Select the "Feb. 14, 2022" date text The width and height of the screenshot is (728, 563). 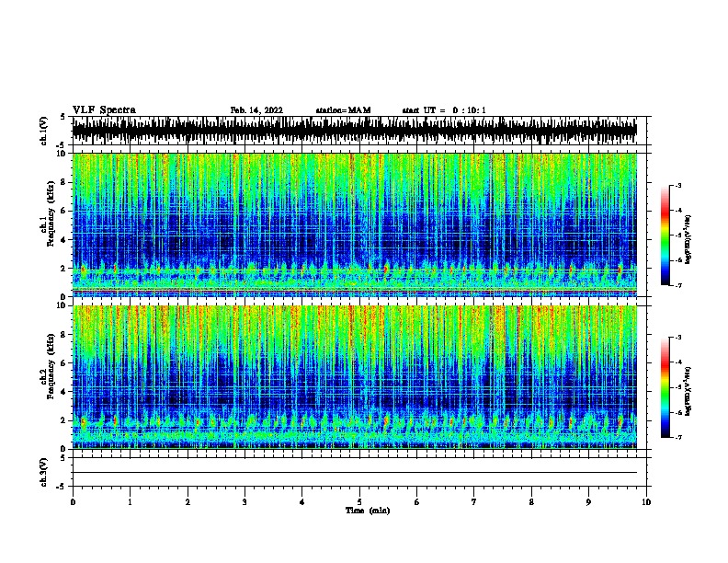256,110
